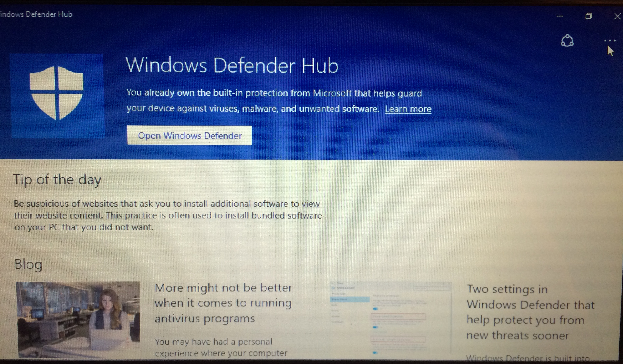Click 'Windows Defender is built into' excerpt

point(528,358)
